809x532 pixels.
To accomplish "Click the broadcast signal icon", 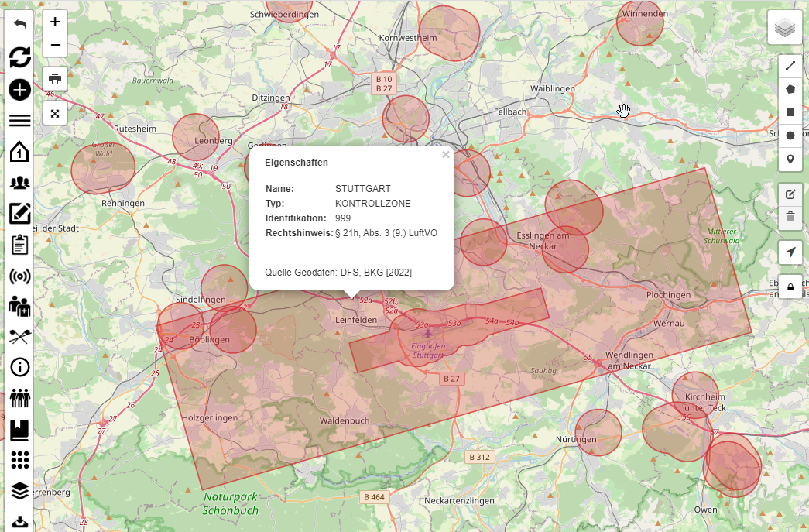I will (x=20, y=276).
